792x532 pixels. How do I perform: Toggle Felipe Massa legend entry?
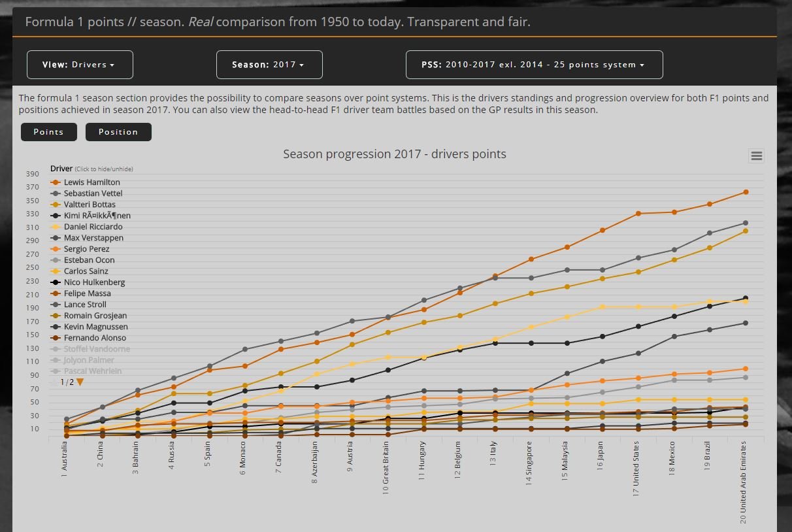(x=81, y=293)
